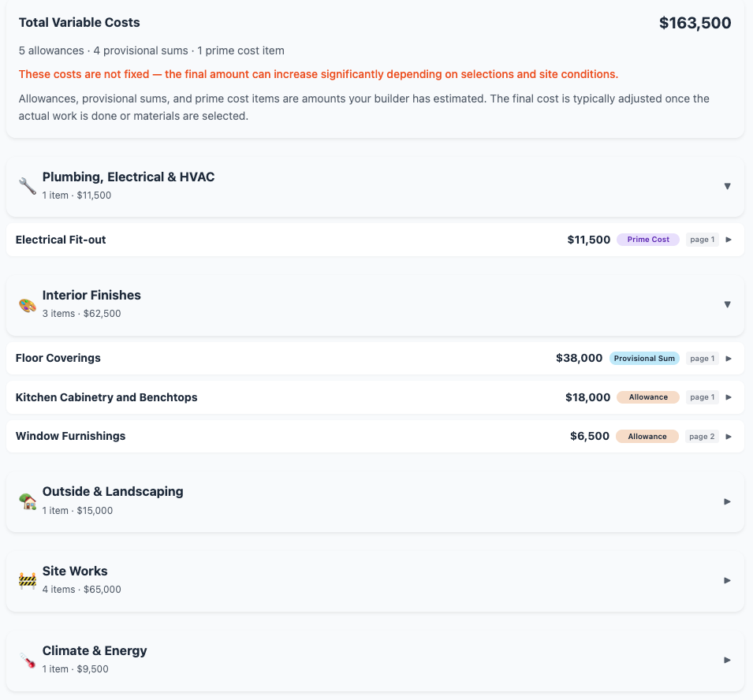This screenshot has width=753, height=700.
Task: Select the fire extinguisher icon for Climate & Energy
Action: [26, 661]
